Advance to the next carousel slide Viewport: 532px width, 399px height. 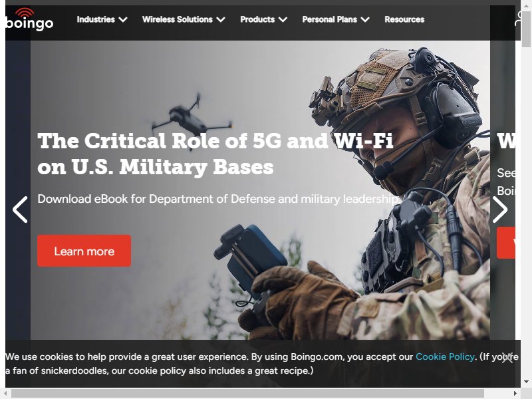pos(500,209)
